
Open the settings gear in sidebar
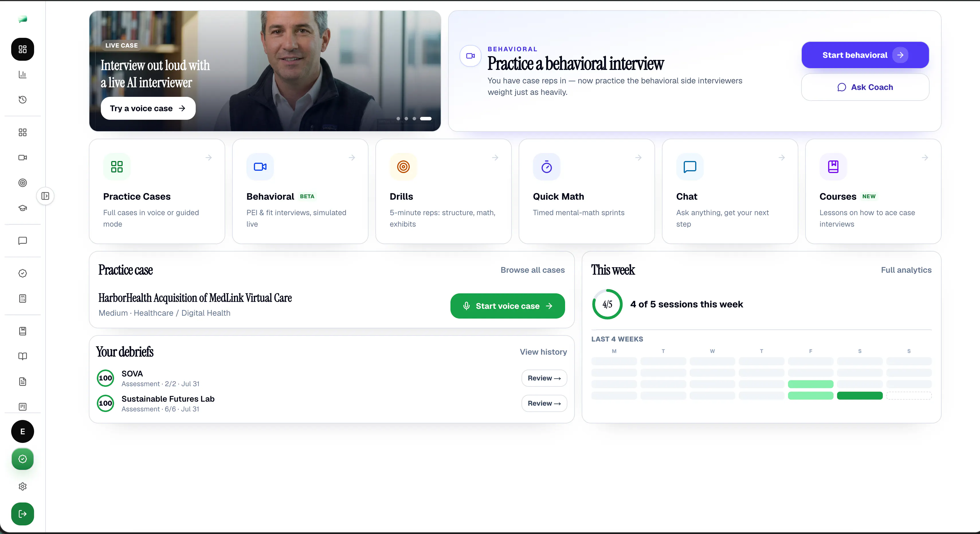click(22, 486)
